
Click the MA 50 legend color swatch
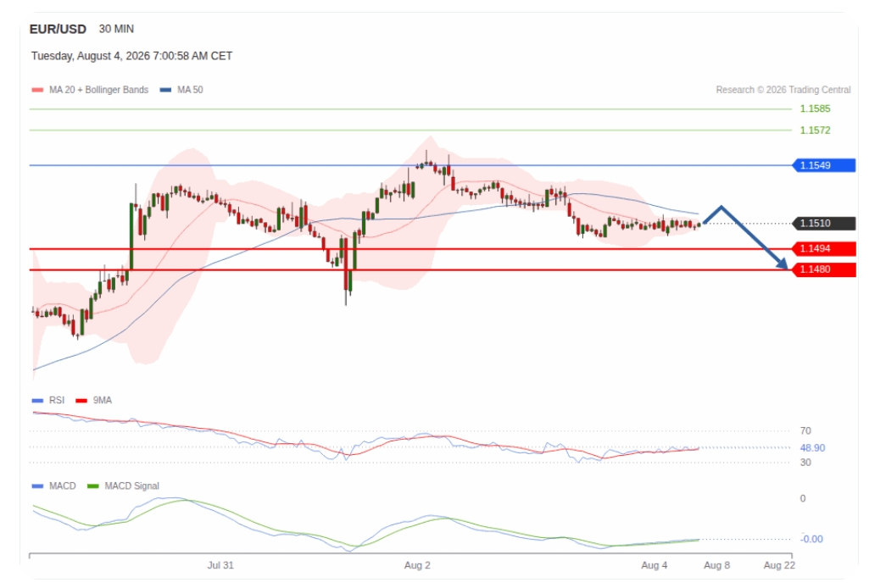point(165,90)
